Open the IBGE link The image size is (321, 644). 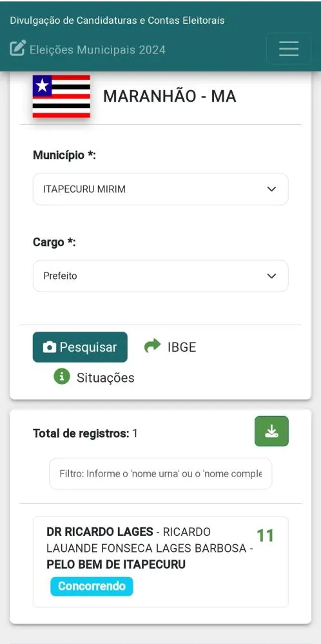[182, 348]
